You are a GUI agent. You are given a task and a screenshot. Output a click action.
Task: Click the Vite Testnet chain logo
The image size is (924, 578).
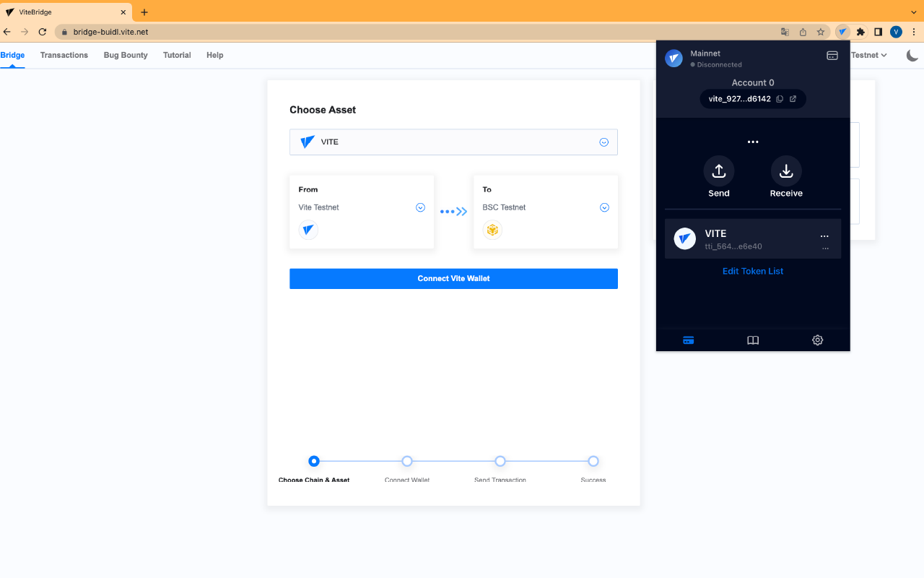tap(308, 230)
